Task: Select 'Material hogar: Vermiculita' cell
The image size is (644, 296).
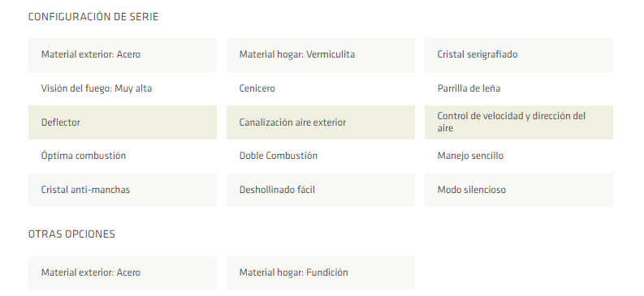Action: pos(320,55)
